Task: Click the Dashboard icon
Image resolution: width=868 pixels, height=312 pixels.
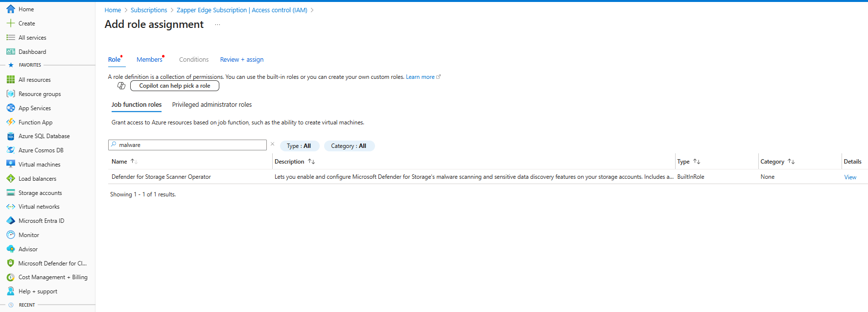Action: tap(11, 52)
